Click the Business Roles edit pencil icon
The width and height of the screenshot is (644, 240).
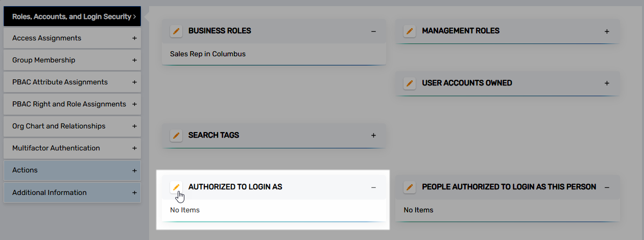(x=176, y=31)
